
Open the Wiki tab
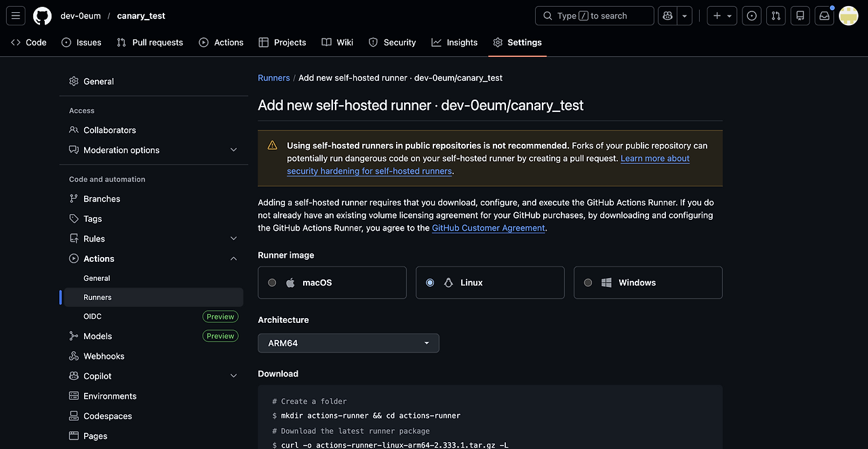pyautogui.click(x=338, y=42)
